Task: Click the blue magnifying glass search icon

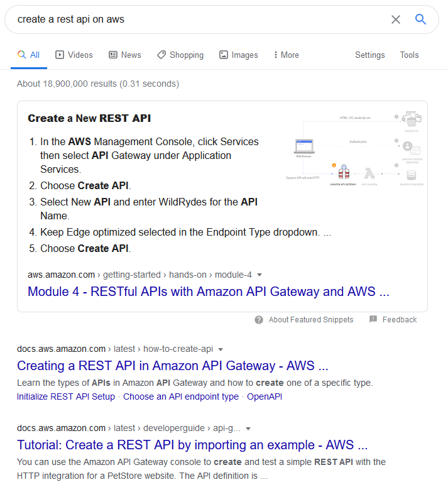Action: (x=420, y=19)
